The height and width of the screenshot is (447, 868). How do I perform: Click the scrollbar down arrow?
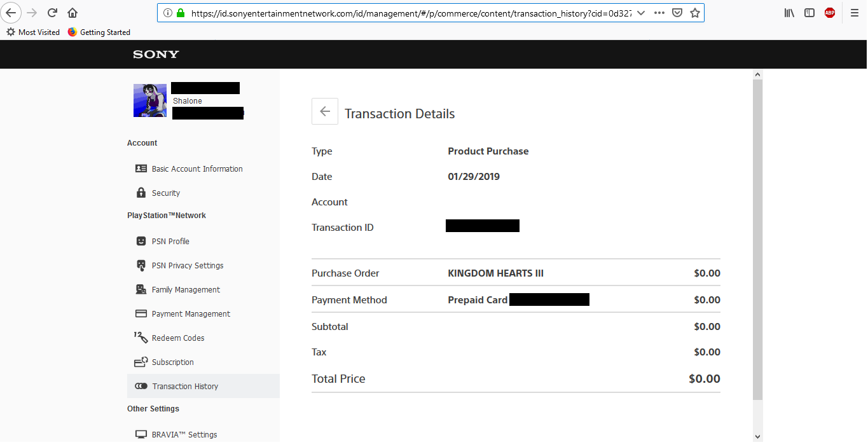(757, 436)
